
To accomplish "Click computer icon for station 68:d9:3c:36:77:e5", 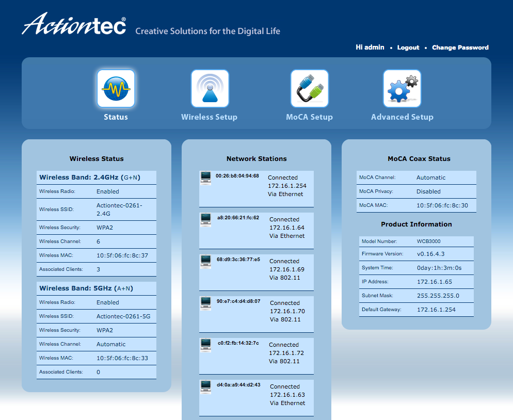I will pyautogui.click(x=205, y=262).
